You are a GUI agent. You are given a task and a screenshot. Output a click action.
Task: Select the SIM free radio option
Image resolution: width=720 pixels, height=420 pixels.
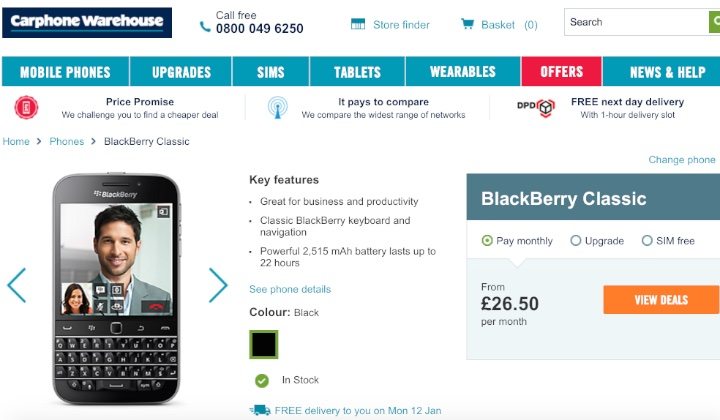(x=647, y=241)
